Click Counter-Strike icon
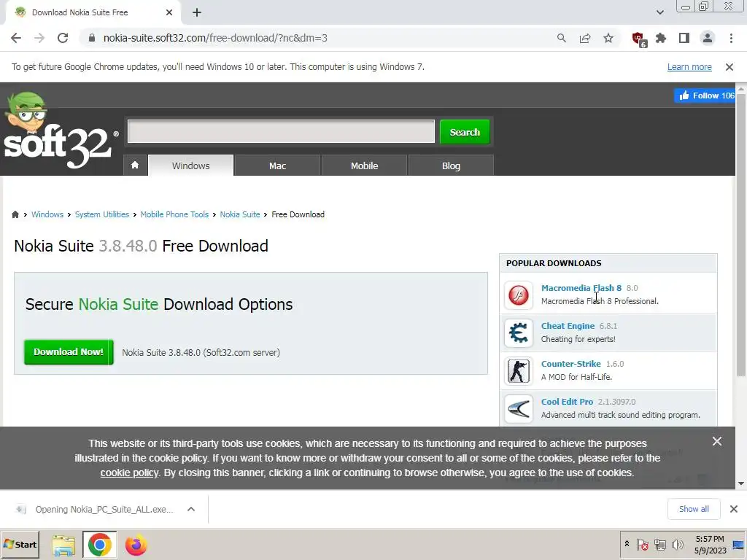The image size is (747, 560). pos(519,370)
